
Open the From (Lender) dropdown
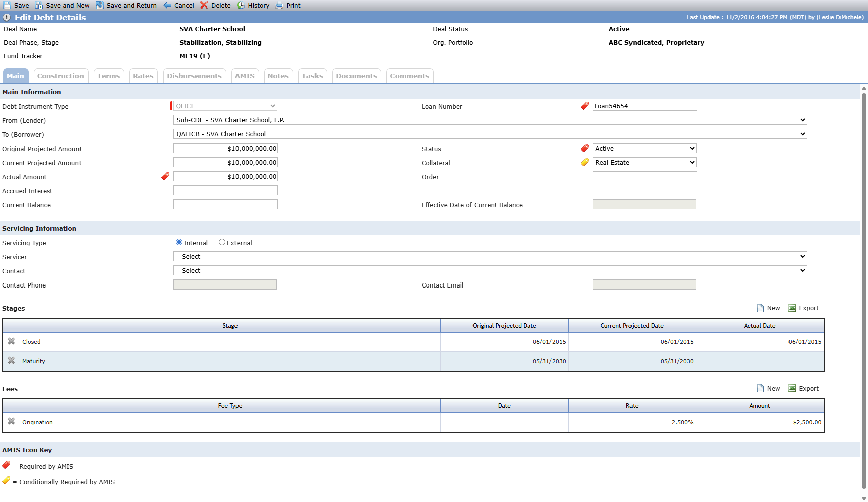click(490, 120)
